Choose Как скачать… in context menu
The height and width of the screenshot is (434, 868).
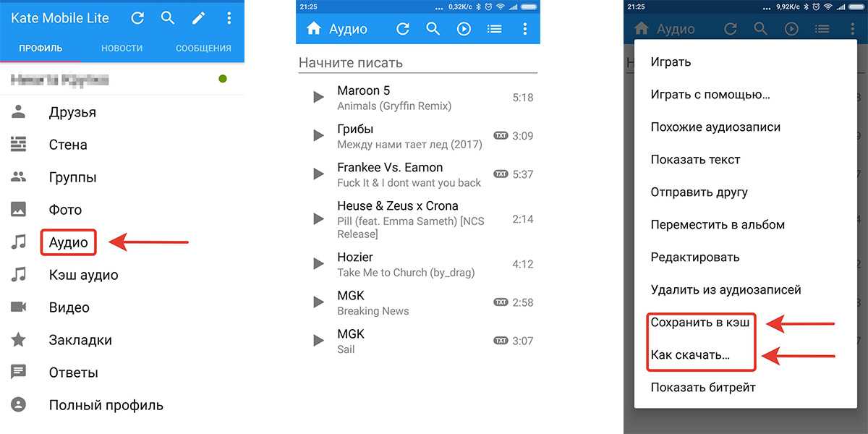coord(690,355)
